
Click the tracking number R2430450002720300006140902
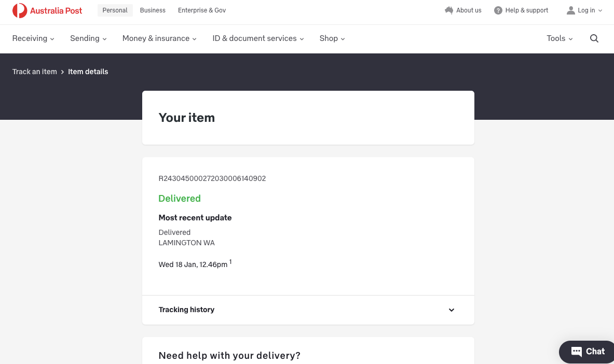212,178
